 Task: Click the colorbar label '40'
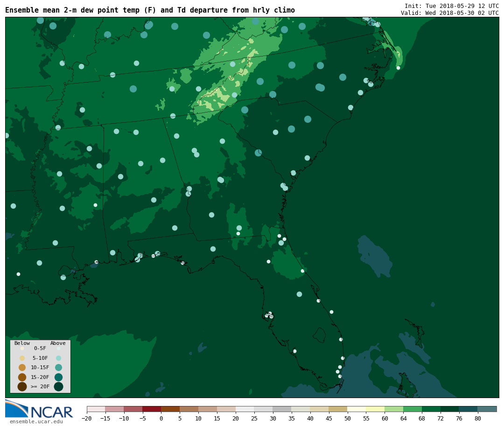pyautogui.click(x=310, y=418)
